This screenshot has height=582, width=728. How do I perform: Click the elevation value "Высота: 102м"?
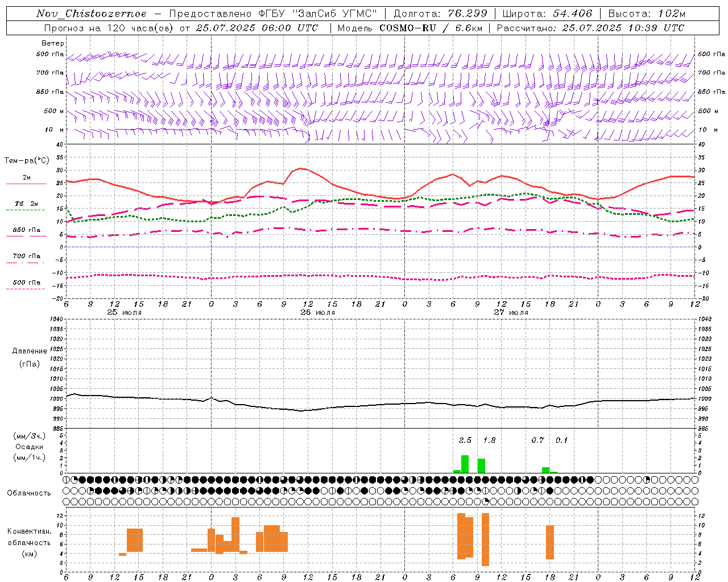647,14
